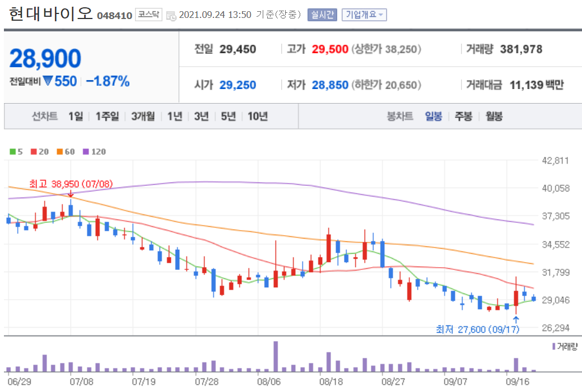Image resolution: width=582 pixels, height=392 pixels.
Task: Click the 07/08 date label on the axis
Action: click(82, 381)
